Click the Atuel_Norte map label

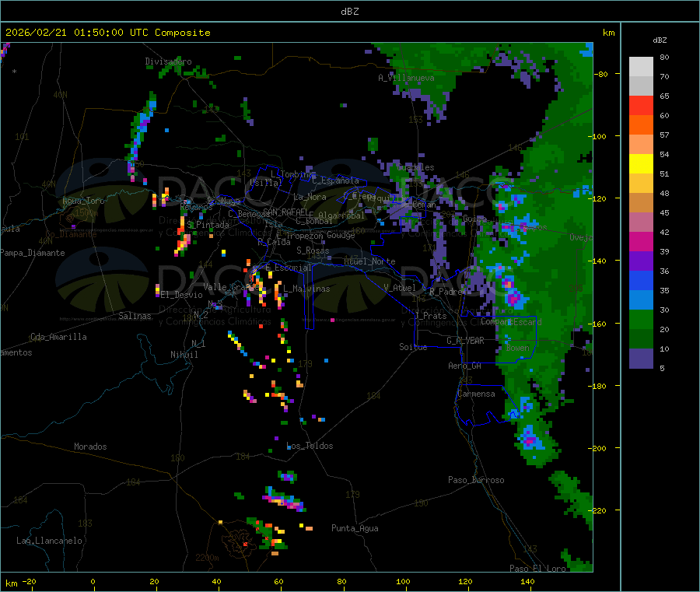369,261
